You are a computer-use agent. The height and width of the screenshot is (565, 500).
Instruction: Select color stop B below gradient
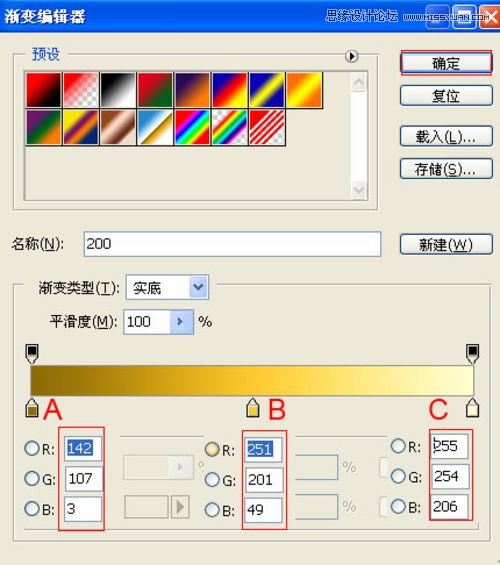(253, 408)
